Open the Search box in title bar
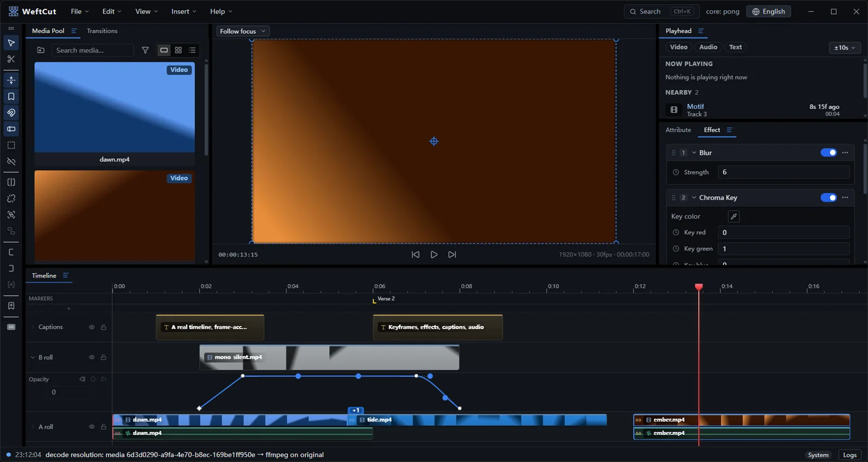Image resolution: width=868 pixels, height=462 pixels. click(662, 11)
